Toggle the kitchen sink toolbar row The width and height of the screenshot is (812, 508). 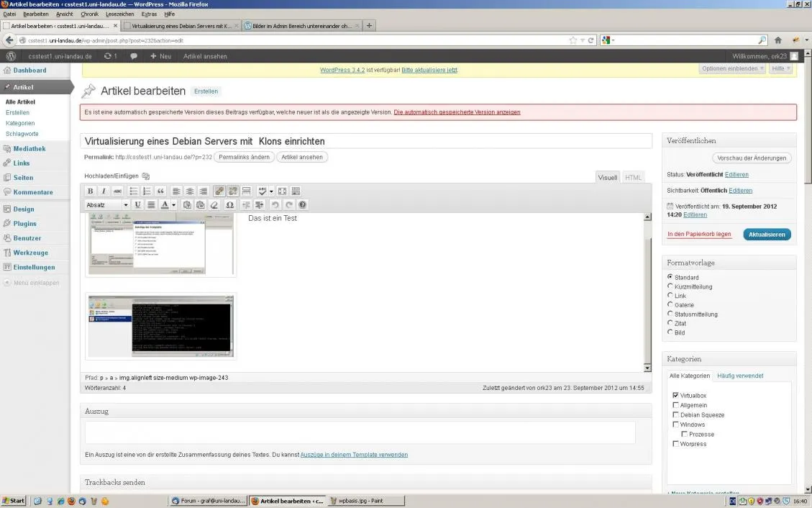pos(296,191)
